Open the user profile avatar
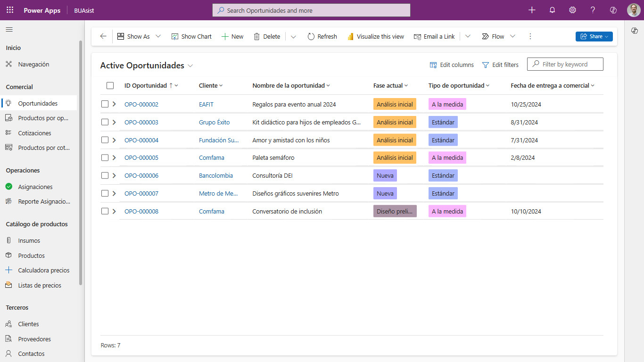The width and height of the screenshot is (644, 362). (x=634, y=10)
